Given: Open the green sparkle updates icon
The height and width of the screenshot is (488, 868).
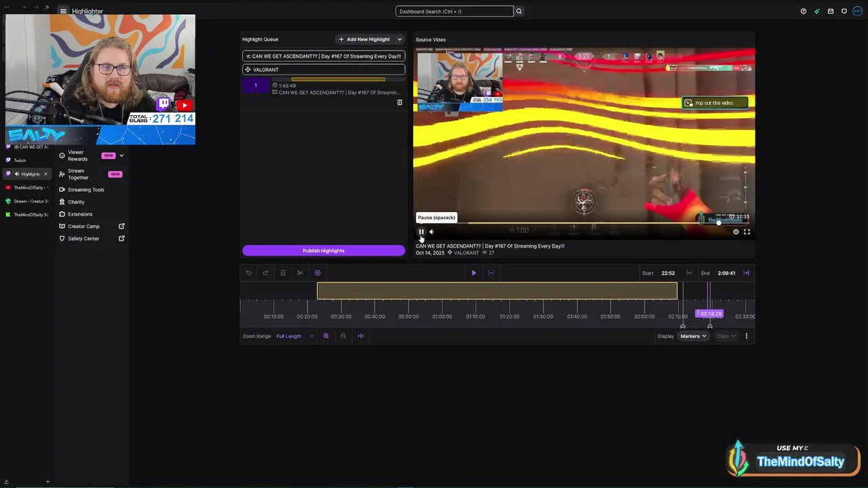Looking at the screenshot, I should (x=817, y=11).
